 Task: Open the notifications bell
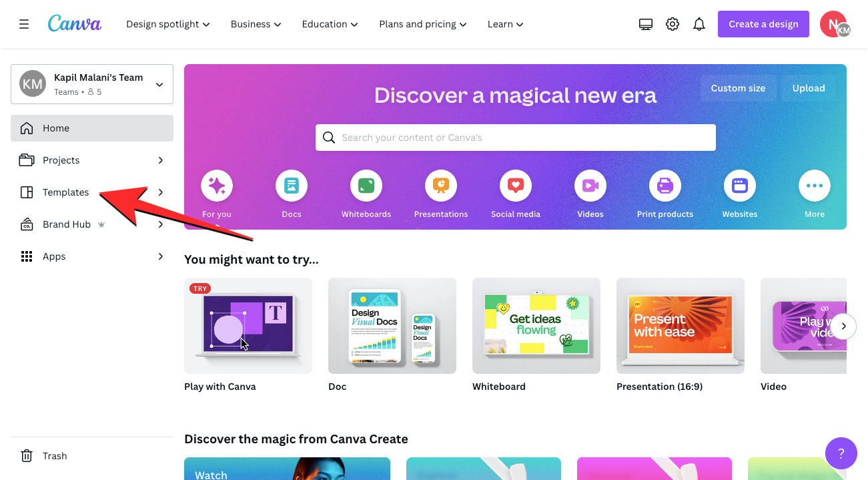coord(699,24)
